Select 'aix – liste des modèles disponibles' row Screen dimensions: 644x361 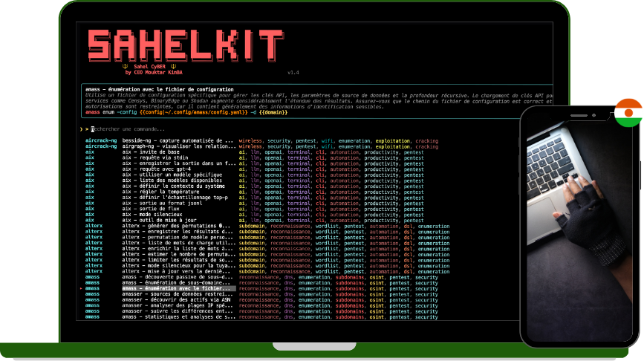(254, 180)
